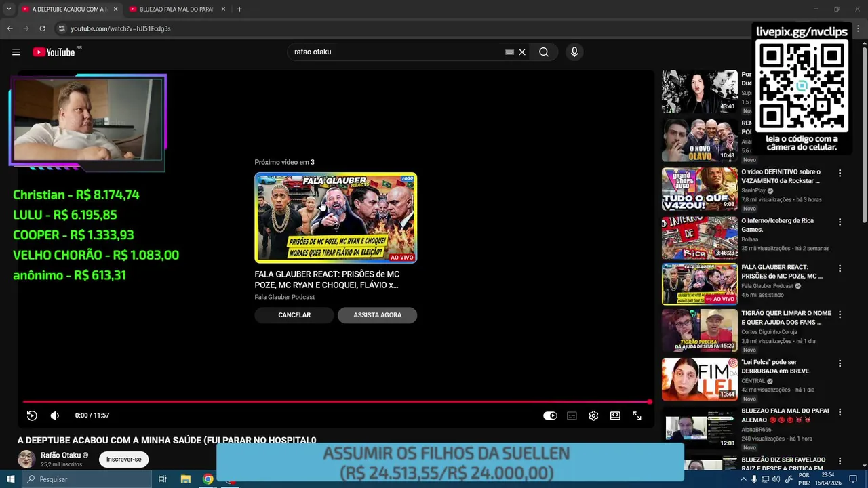Open options for 'BLUEZÃO DIZ SER FAVELADO'
The width and height of the screenshot is (868, 488).
[x=840, y=461]
